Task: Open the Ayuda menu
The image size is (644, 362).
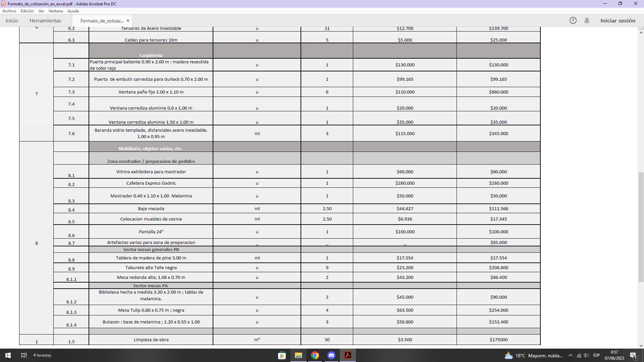Action: tap(73, 11)
